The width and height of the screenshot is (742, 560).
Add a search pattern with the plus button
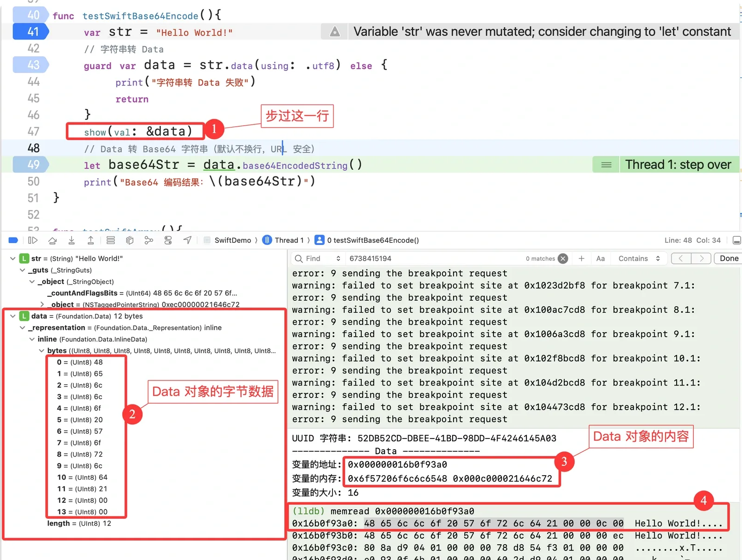[582, 258]
